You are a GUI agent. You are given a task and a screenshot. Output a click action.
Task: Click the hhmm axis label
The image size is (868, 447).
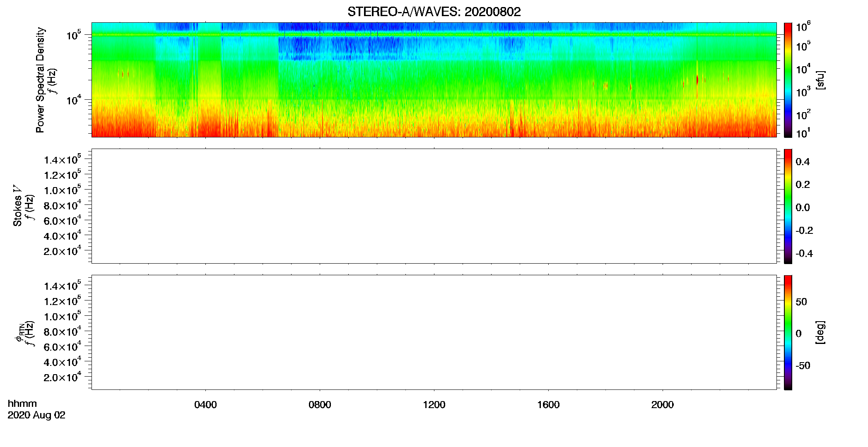(x=22, y=404)
